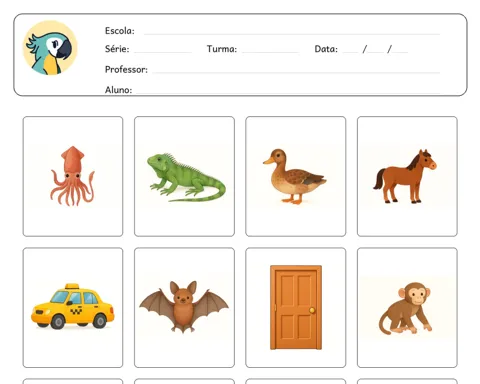The height and width of the screenshot is (384, 480).
Task: Select the monkey picture card
Action: point(407,307)
